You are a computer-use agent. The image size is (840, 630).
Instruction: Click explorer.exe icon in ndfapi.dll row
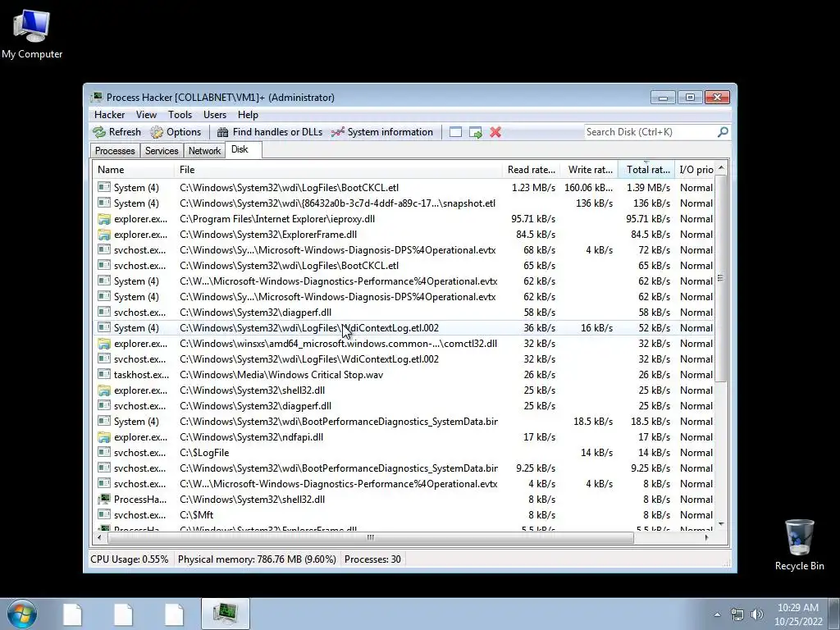coord(104,437)
